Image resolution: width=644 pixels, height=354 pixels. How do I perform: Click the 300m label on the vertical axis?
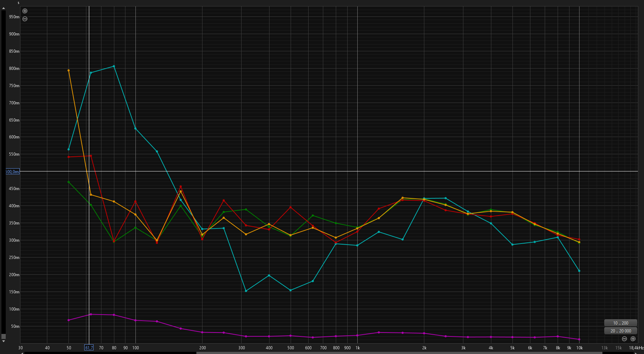pyautogui.click(x=14, y=240)
